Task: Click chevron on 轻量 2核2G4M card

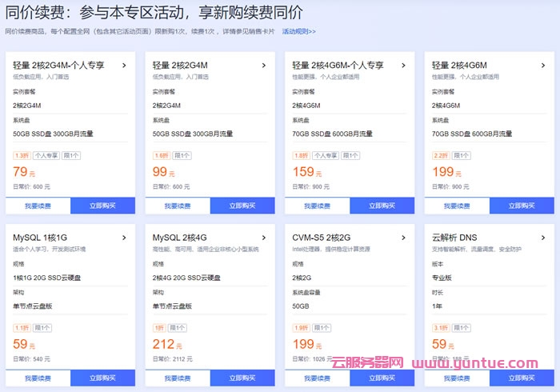Action: (264, 66)
